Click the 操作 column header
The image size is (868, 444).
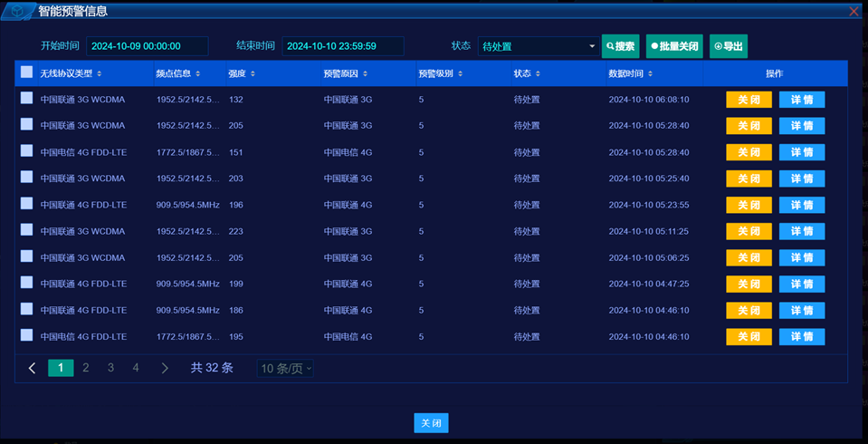pyautogui.click(x=775, y=73)
